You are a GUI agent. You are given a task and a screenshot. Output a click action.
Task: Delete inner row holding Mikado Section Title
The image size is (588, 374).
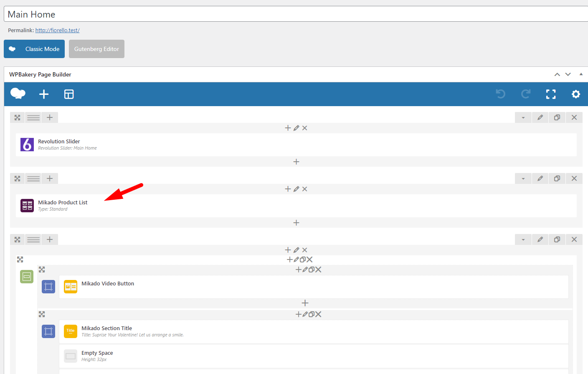[x=318, y=314]
